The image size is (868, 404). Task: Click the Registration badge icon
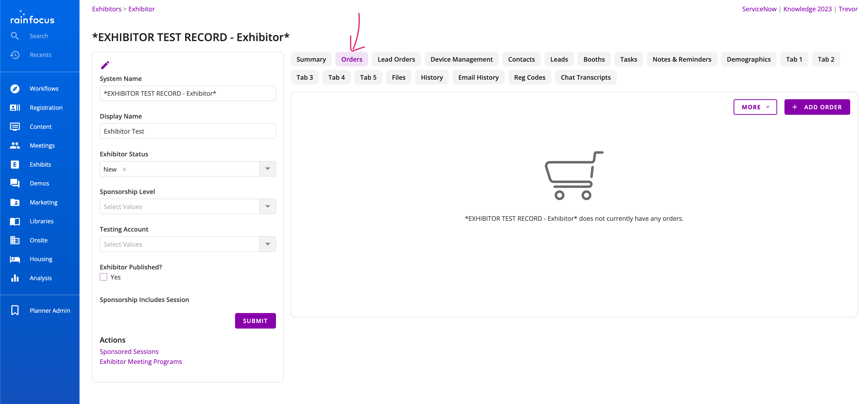pyautogui.click(x=15, y=108)
